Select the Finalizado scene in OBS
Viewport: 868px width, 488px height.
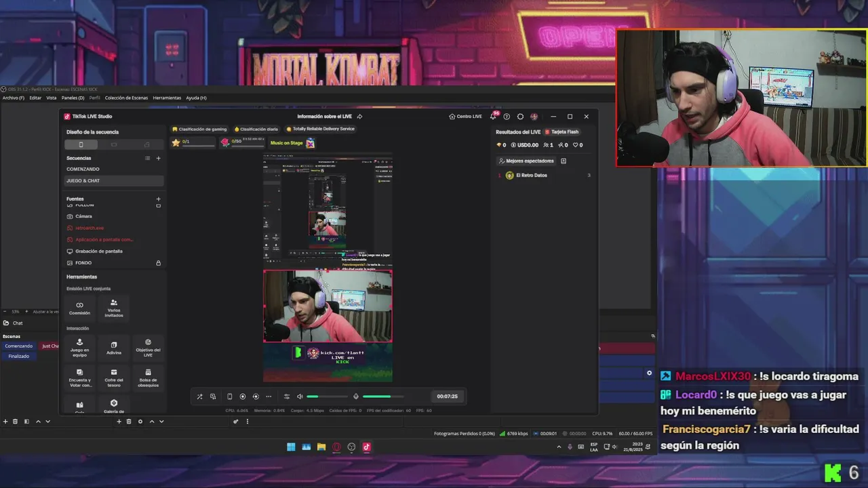click(19, 356)
